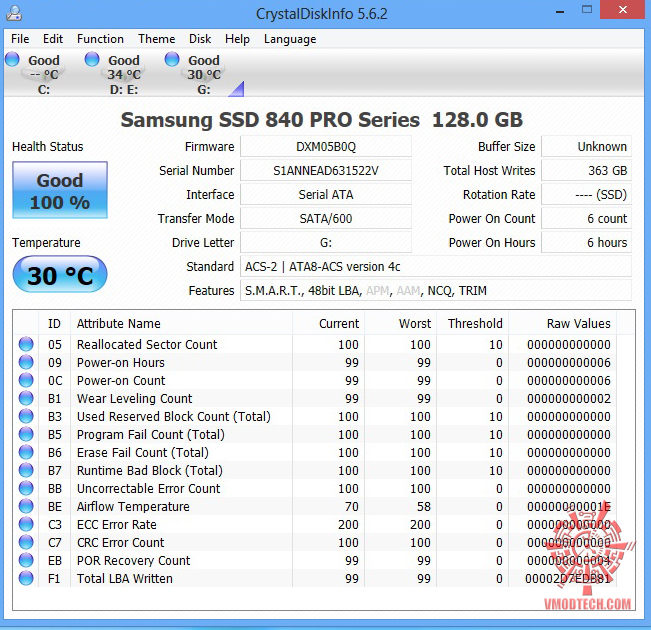The image size is (651, 630).
Task: Click status orb for Power-on Hours row
Action: click(26, 362)
